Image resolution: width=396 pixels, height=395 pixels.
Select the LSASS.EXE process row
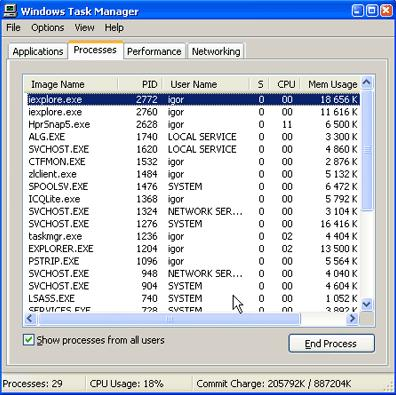(193, 299)
